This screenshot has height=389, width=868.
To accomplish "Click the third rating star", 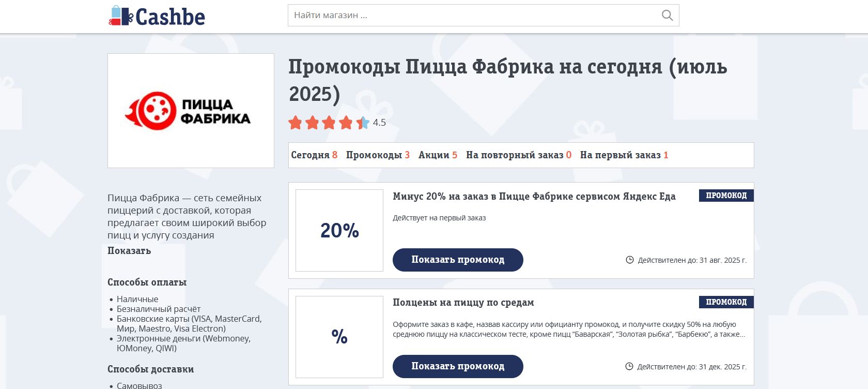I will 329,123.
